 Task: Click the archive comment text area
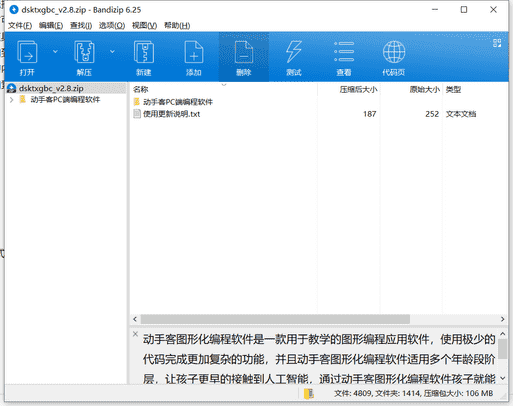pyautogui.click(x=319, y=359)
